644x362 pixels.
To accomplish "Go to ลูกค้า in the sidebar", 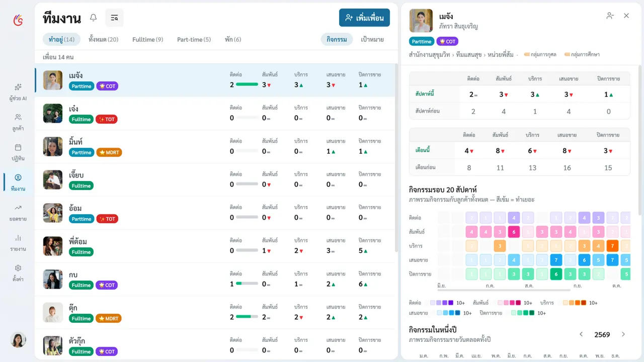I will coord(18,122).
